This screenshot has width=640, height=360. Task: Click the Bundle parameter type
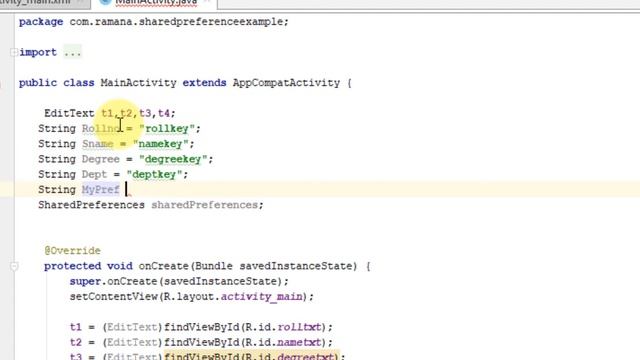(x=214, y=266)
